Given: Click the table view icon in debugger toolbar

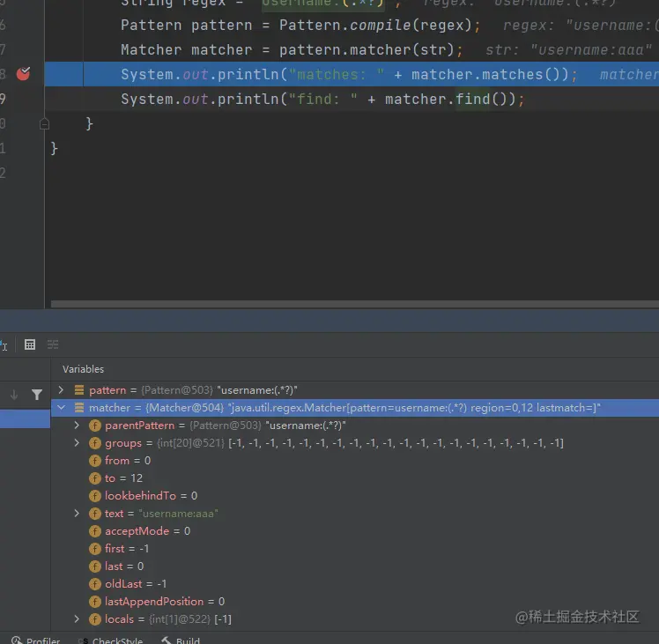Looking at the screenshot, I should tap(30, 344).
